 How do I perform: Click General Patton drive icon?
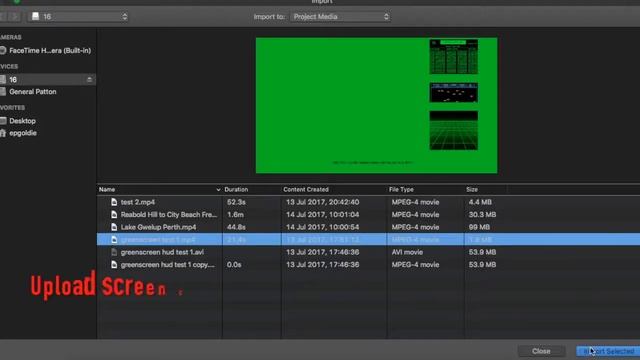pyautogui.click(x=3, y=92)
